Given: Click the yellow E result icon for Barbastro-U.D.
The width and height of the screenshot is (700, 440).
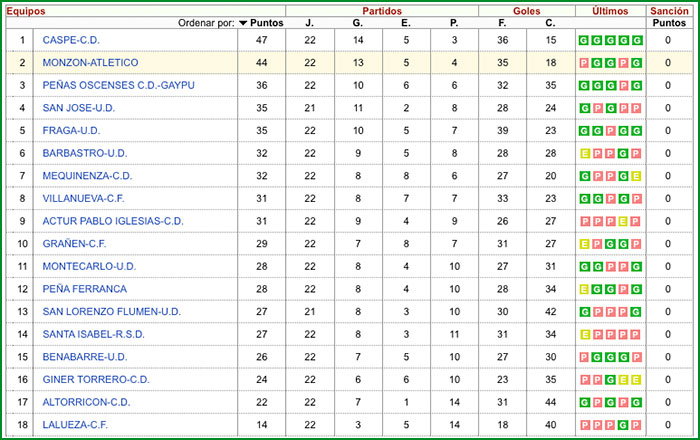Looking at the screenshot, I should click(584, 153).
